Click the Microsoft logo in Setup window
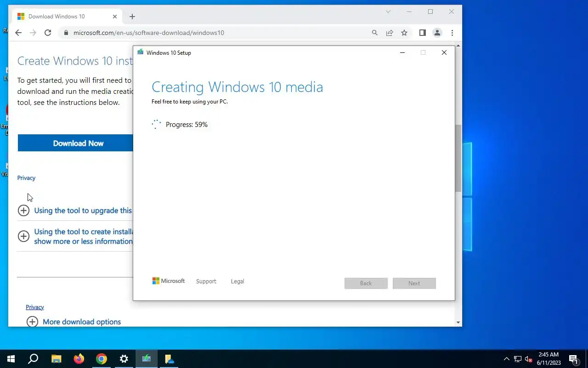The width and height of the screenshot is (588, 368). pos(169,281)
